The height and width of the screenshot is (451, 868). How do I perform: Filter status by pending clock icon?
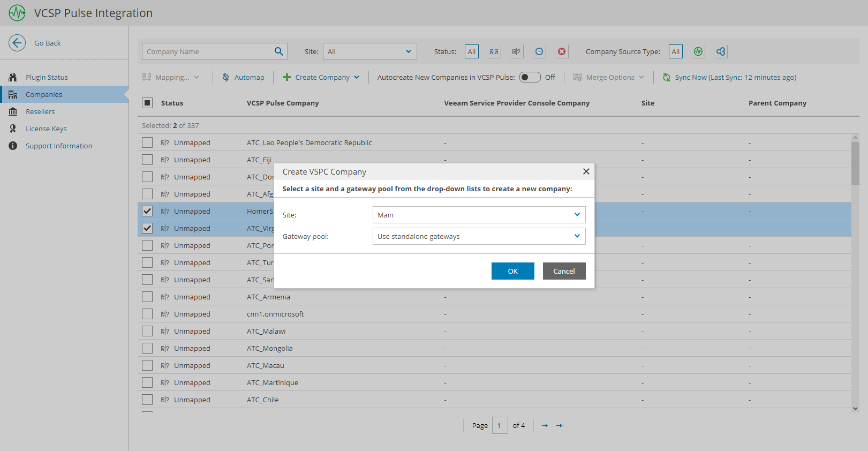pos(539,51)
